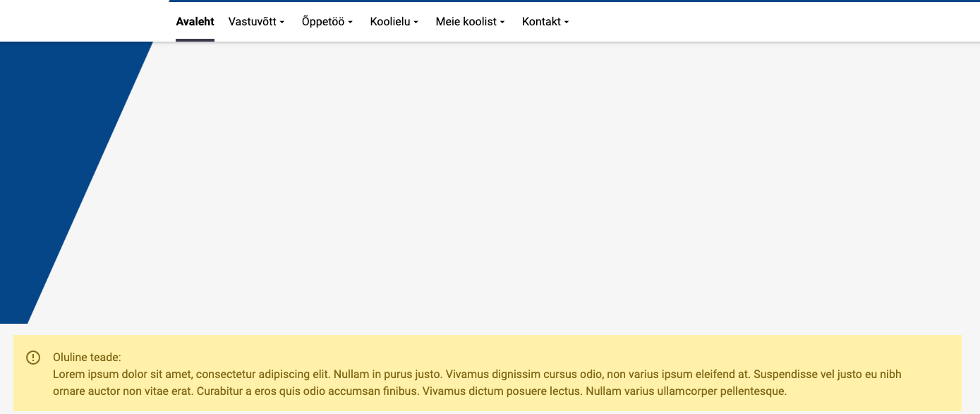Expand the caret arrow beside Kontakt
This screenshot has height=414, width=980.
pyautogui.click(x=567, y=23)
